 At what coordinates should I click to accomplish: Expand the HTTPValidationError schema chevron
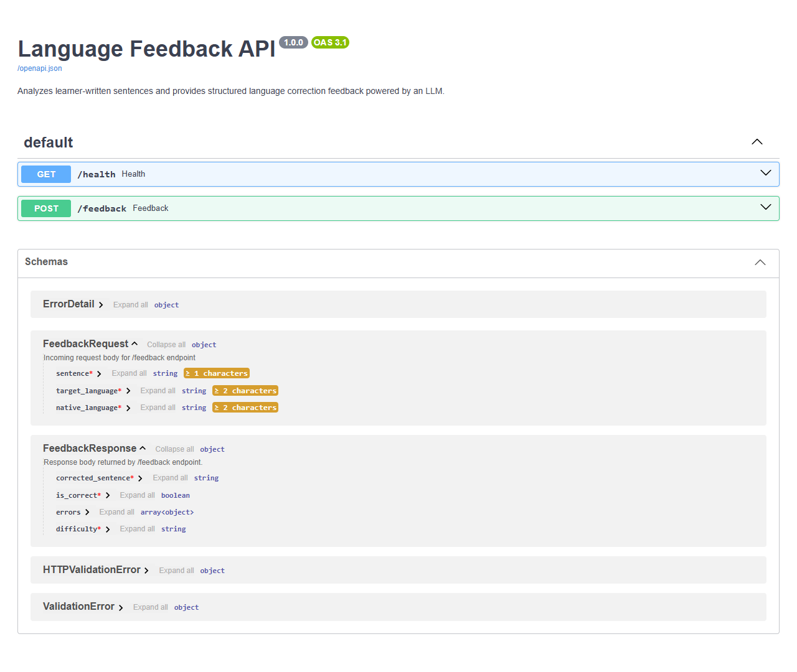tap(146, 571)
